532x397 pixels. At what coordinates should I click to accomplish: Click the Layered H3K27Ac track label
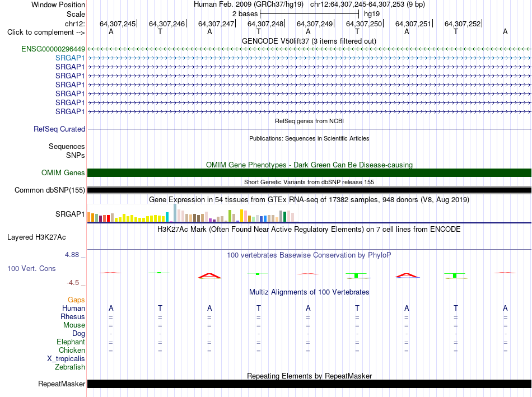pyautogui.click(x=36, y=237)
